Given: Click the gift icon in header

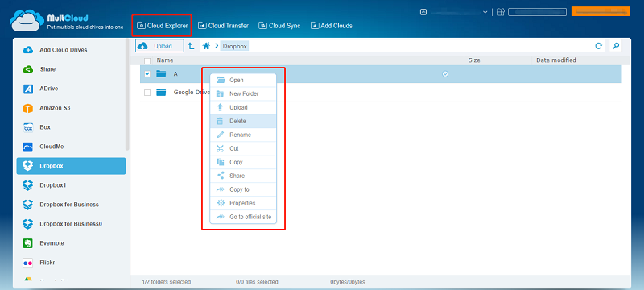Looking at the screenshot, I should (500, 12).
